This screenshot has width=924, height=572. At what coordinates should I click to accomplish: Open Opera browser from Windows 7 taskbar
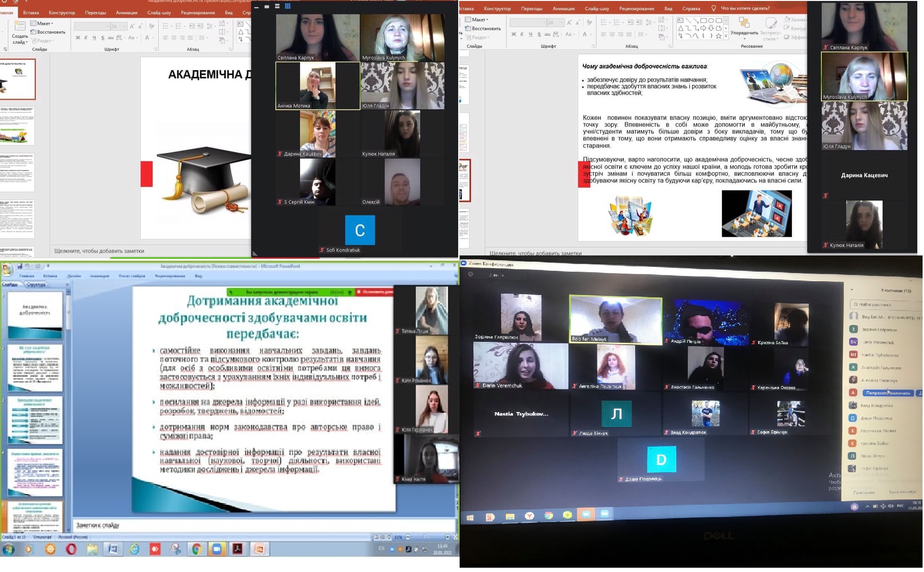coord(71,550)
